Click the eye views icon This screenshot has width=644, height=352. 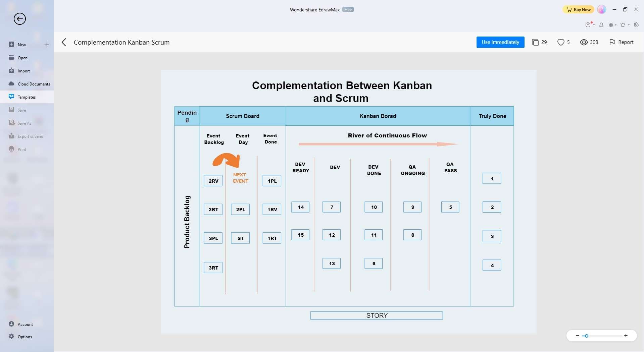[x=584, y=42]
